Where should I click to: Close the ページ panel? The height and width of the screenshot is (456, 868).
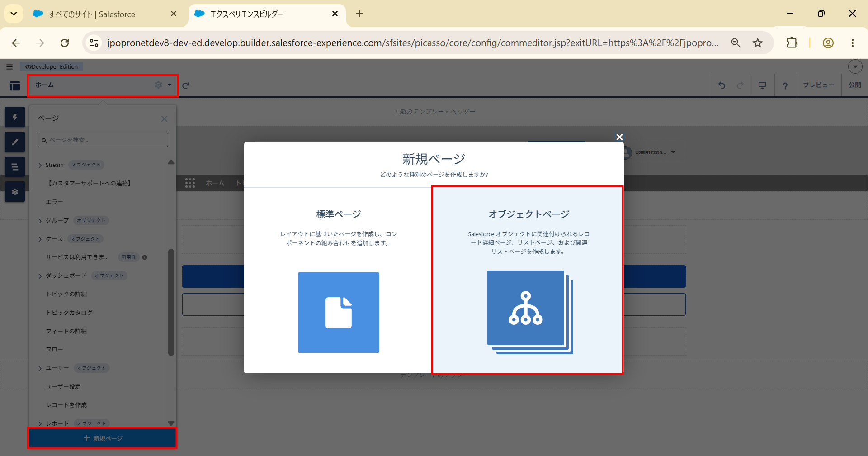(x=164, y=119)
